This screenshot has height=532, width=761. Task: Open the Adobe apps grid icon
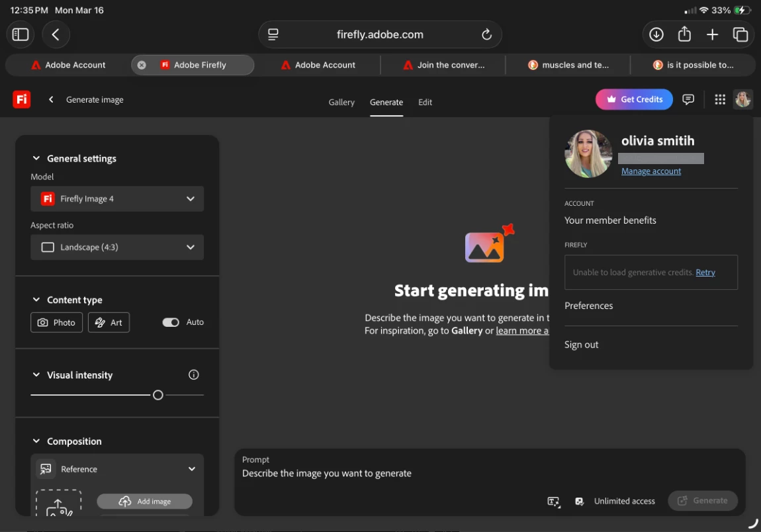(x=720, y=99)
